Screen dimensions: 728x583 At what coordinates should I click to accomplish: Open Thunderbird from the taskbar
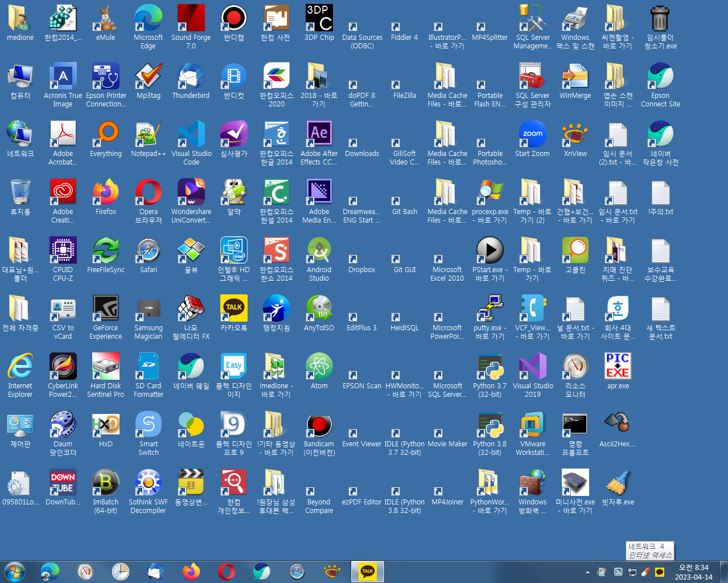click(156, 571)
